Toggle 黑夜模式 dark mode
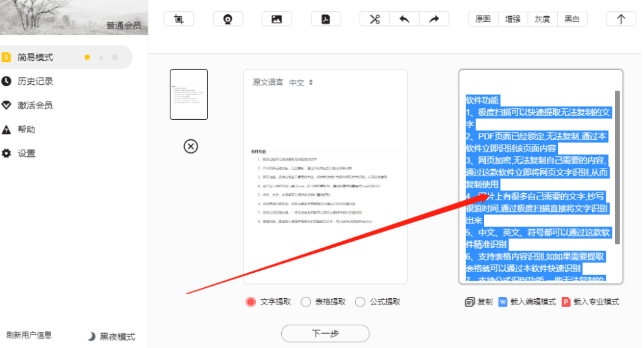 111,337
